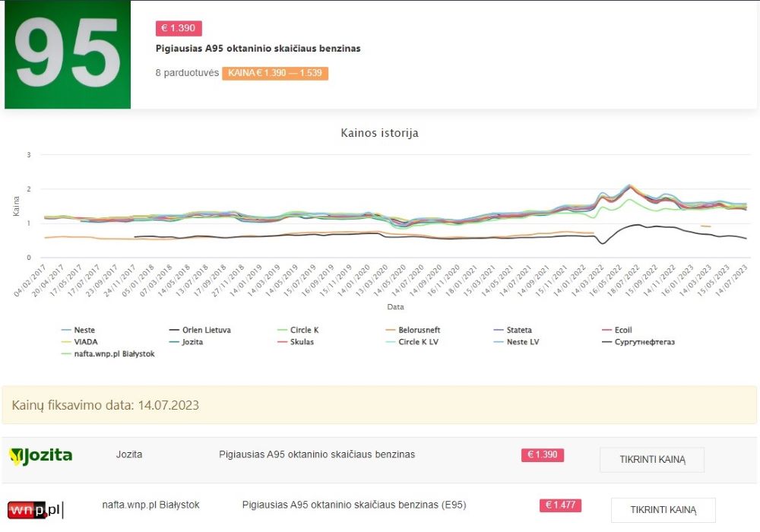Toggle Skulas series in legend

(x=295, y=341)
